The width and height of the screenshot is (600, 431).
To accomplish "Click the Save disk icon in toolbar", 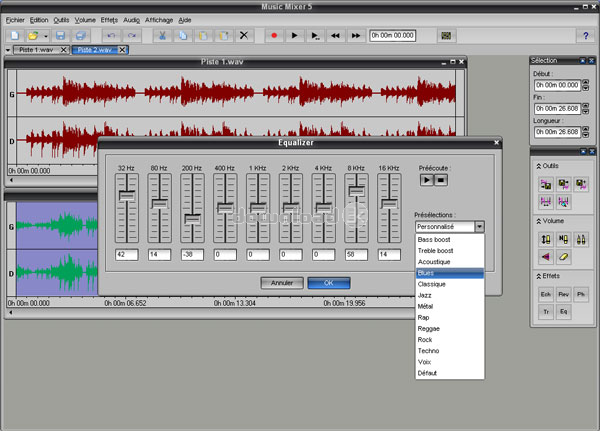I will (x=59, y=35).
